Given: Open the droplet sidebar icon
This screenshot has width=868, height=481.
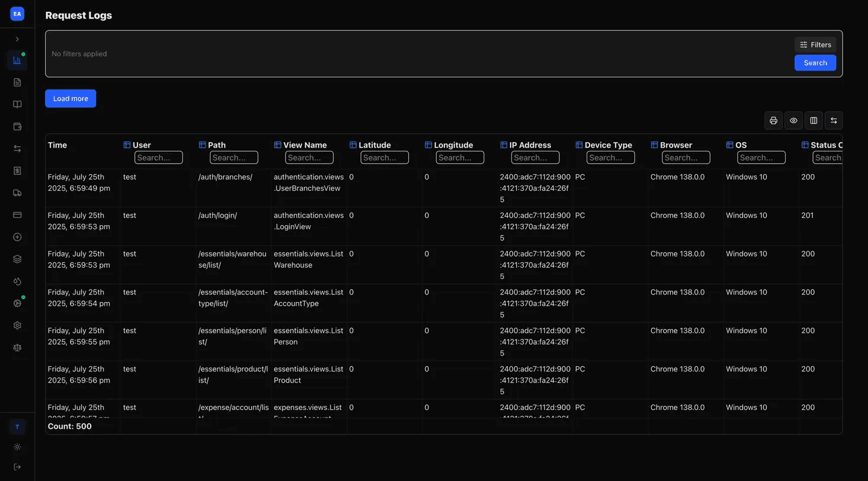Looking at the screenshot, I should point(17,281).
